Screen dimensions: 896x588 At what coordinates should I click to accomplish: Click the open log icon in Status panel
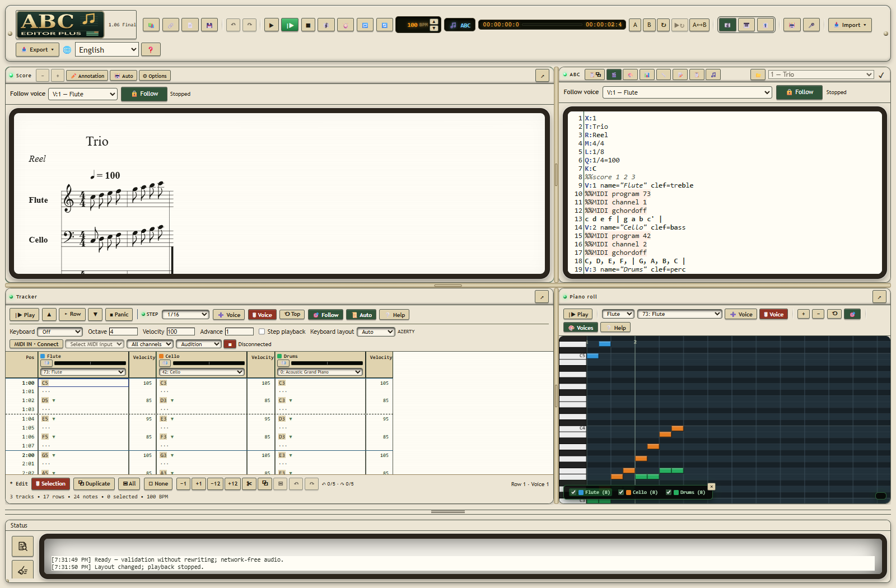point(22,546)
